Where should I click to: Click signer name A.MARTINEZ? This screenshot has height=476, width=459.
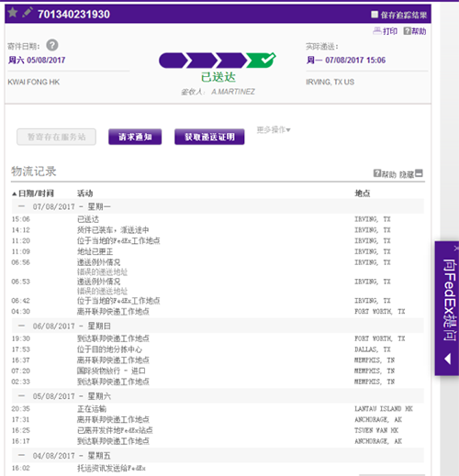click(x=233, y=92)
